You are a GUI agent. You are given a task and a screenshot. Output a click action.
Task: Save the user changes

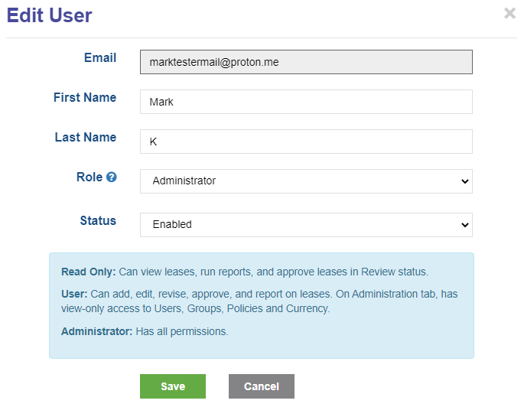173,386
